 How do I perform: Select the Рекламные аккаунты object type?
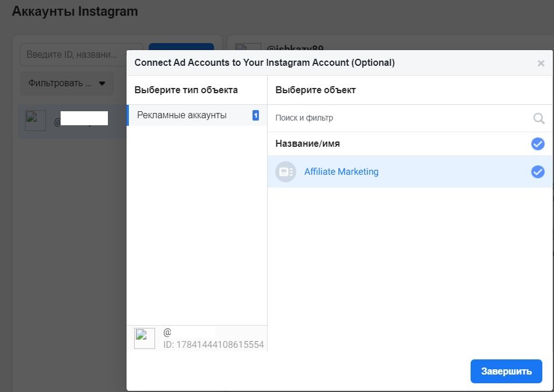point(197,115)
